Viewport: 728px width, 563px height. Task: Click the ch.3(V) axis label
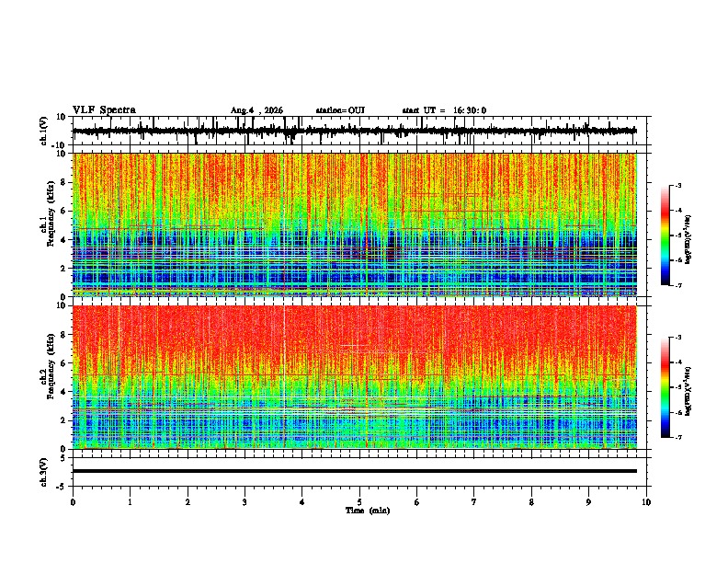coord(44,472)
